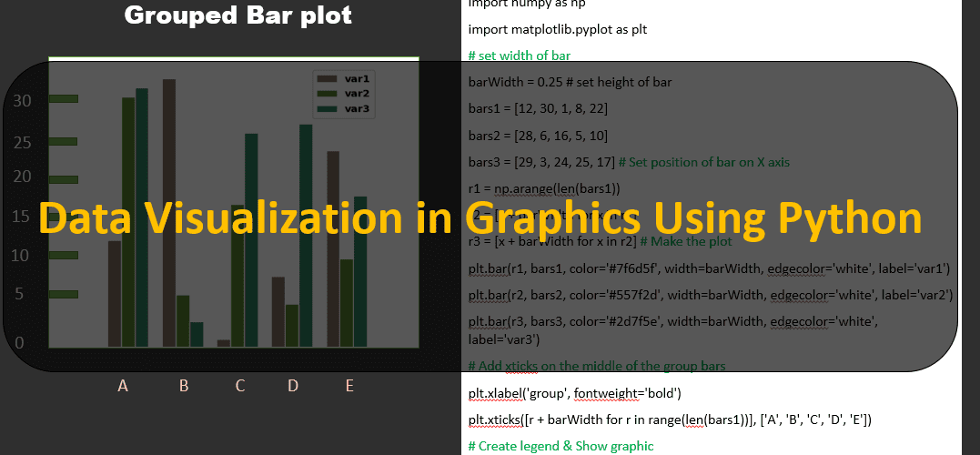Click the "# Create legend & Show graphic" comment
Screen dimensions: 980x455
[x=561, y=446]
